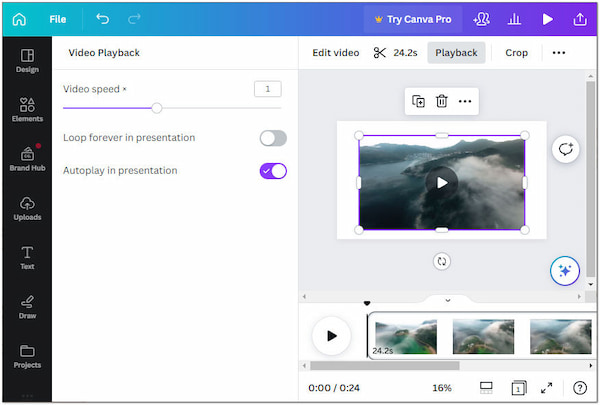Viewport: 600px width, 405px height.
Task: Open the Magic assistant sparkle button
Action: [x=565, y=270]
